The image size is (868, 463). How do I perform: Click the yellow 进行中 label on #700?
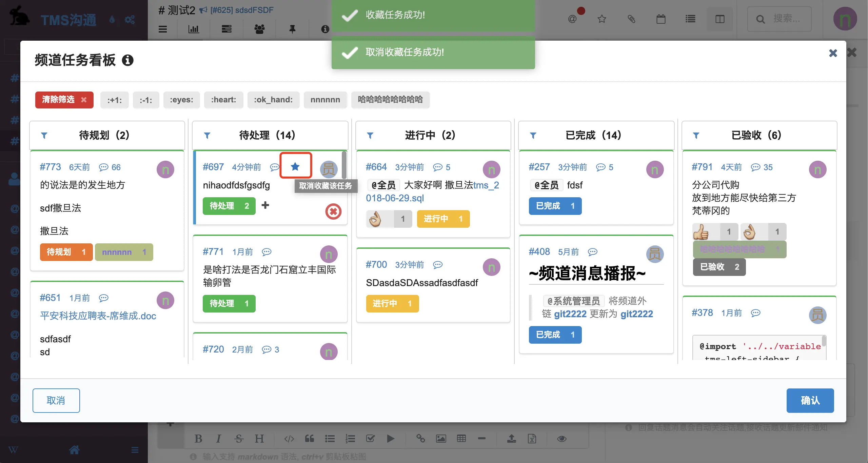click(x=392, y=303)
